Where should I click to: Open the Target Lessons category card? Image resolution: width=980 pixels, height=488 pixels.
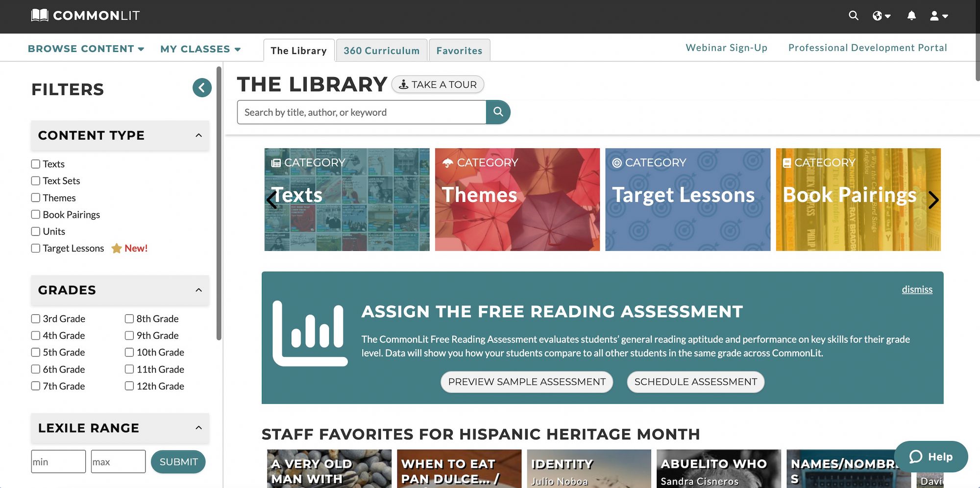point(688,200)
